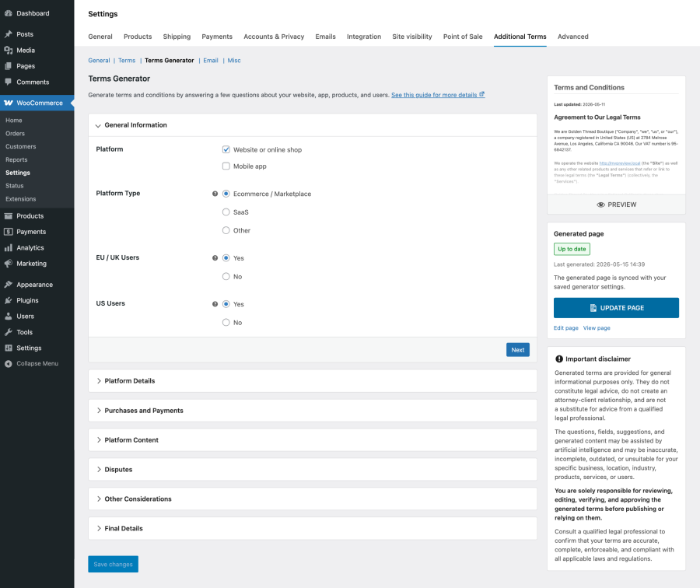
Task: Collapse the General Information section
Action: (x=313, y=125)
